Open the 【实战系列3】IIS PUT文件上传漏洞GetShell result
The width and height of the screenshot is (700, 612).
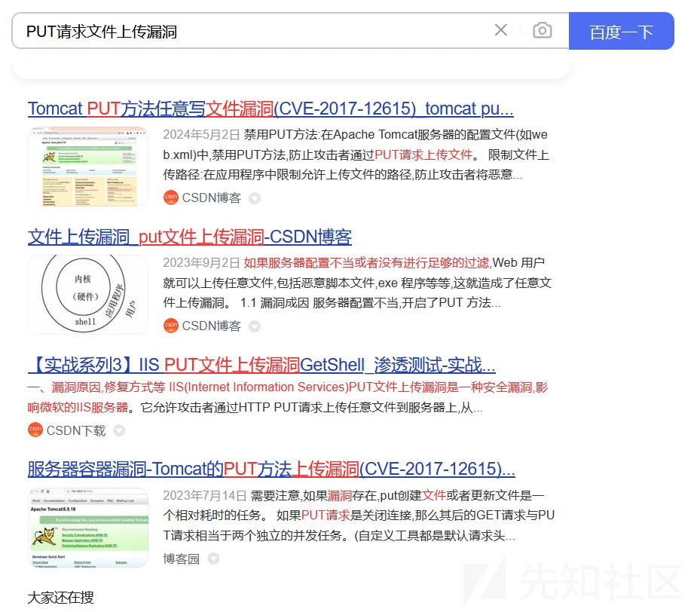coord(261,365)
